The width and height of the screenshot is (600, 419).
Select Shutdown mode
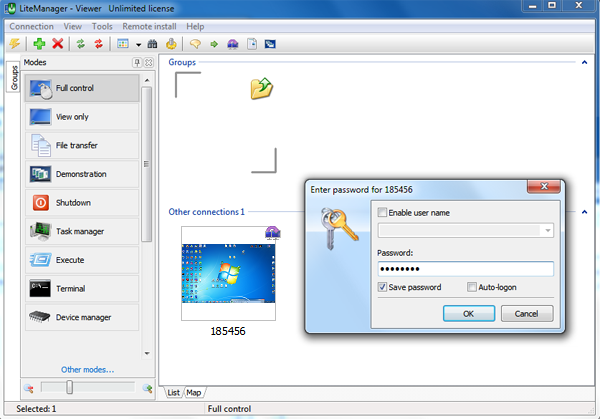[82, 203]
